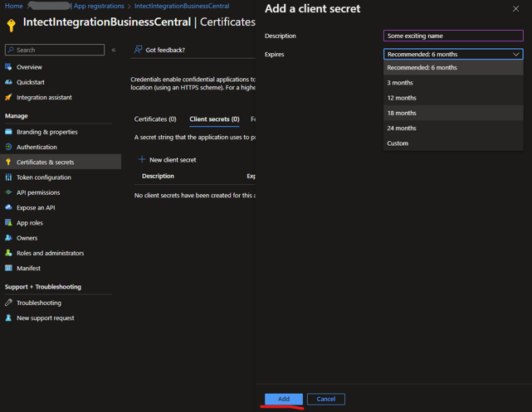Switch to the Client secrets (0) tab
Viewport: 532px width, 412px height.
(x=214, y=119)
